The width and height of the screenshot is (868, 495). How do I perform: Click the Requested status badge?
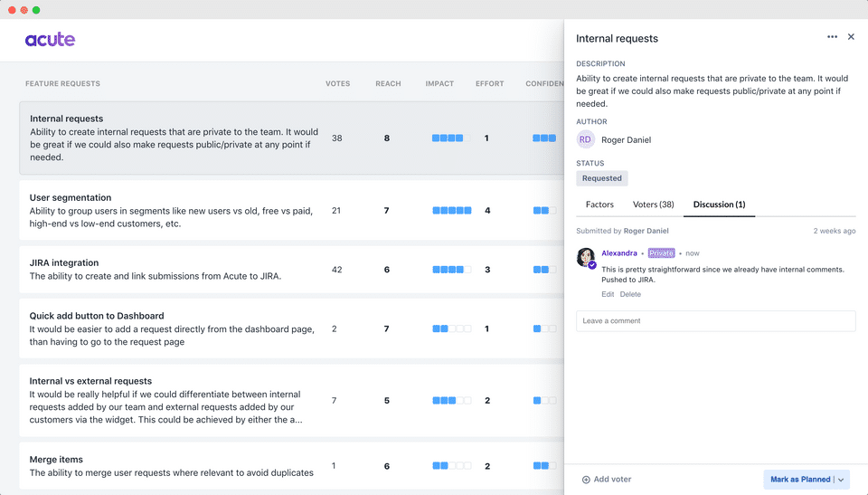pos(602,178)
